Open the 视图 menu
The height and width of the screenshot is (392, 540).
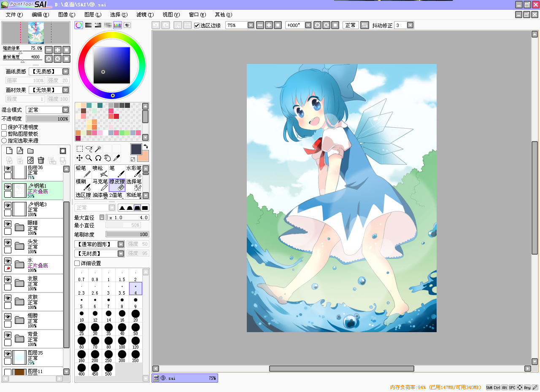171,14
